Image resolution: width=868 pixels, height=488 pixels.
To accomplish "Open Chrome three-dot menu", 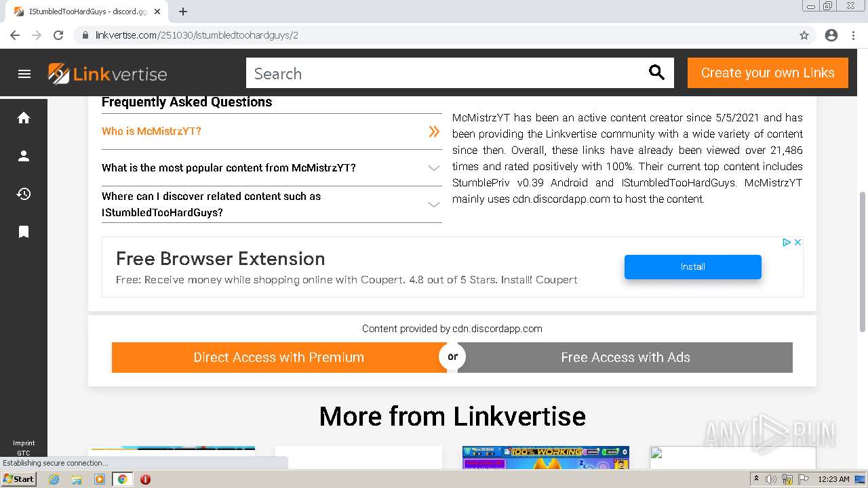I will 853,35.
